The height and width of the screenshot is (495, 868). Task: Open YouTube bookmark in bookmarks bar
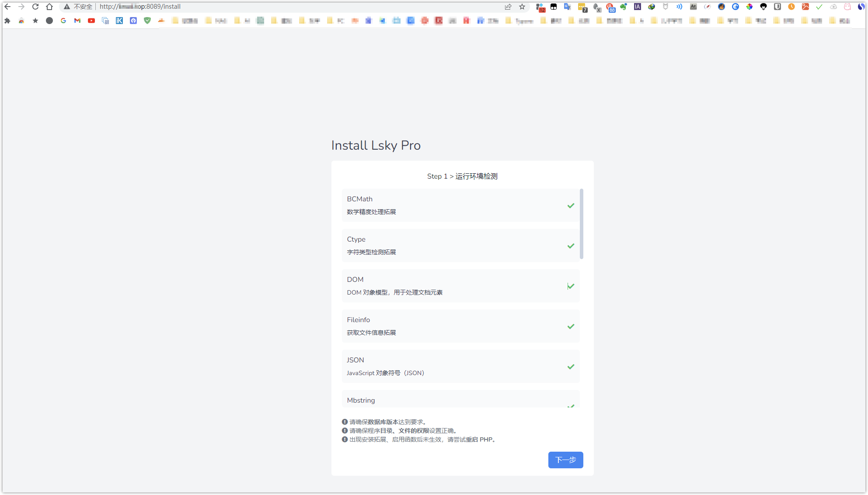click(91, 21)
